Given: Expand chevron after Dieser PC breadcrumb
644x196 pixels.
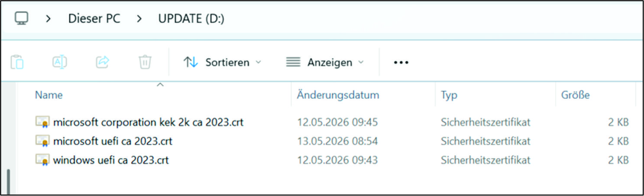Looking at the screenshot, I should coord(139,19).
